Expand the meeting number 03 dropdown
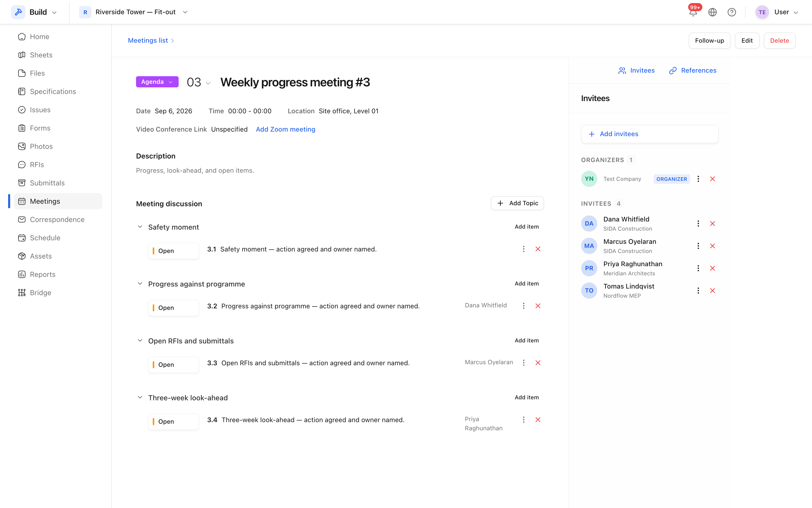The width and height of the screenshot is (812, 508). [199, 83]
